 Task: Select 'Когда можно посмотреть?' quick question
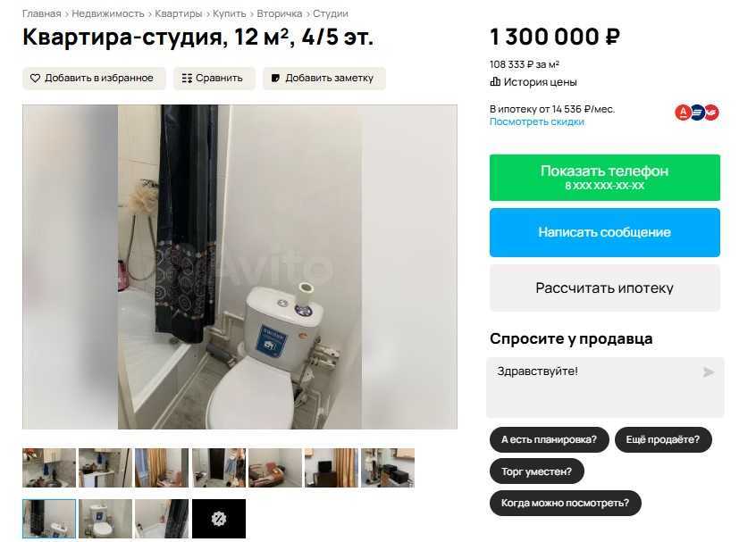(x=565, y=503)
